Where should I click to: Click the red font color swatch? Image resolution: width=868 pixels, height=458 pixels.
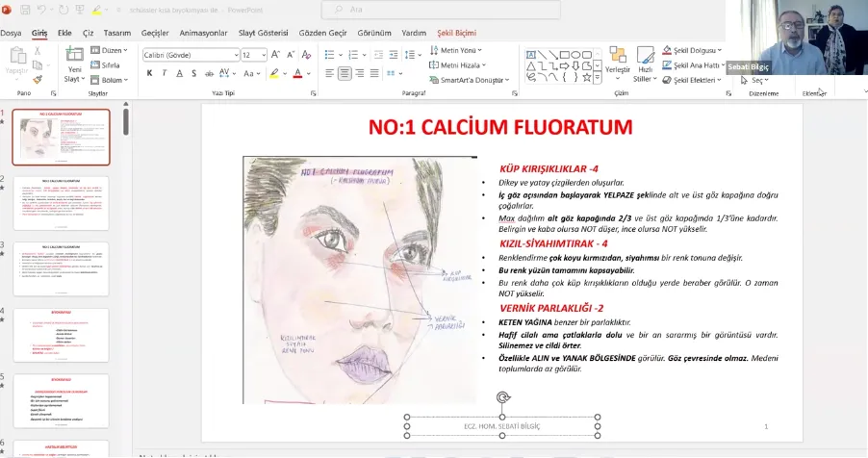pyautogui.click(x=297, y=73)
